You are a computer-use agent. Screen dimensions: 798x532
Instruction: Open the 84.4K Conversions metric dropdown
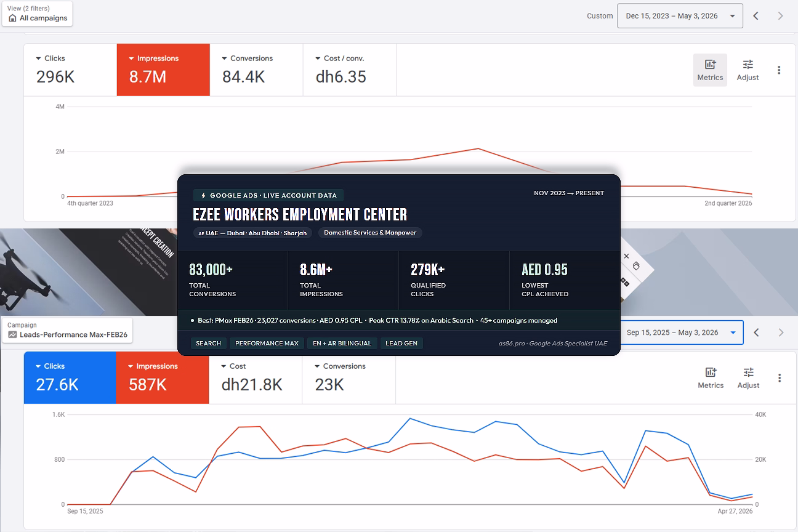[256, 70]
